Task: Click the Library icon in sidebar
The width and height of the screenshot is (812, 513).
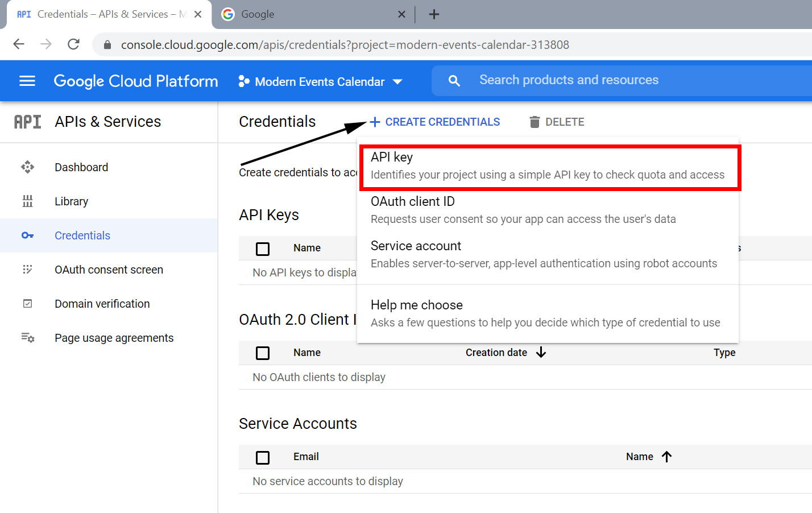Action: pos(27,201)
